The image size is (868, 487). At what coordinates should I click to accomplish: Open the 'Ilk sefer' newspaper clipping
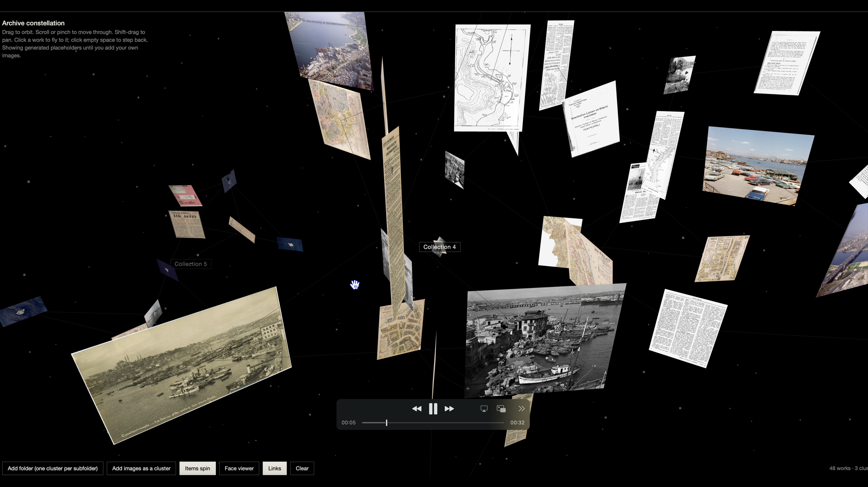coord(187,224)
